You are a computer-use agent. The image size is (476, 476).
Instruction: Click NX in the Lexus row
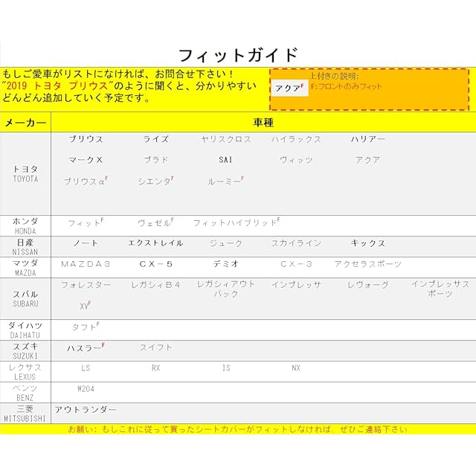tap(296, 368)
